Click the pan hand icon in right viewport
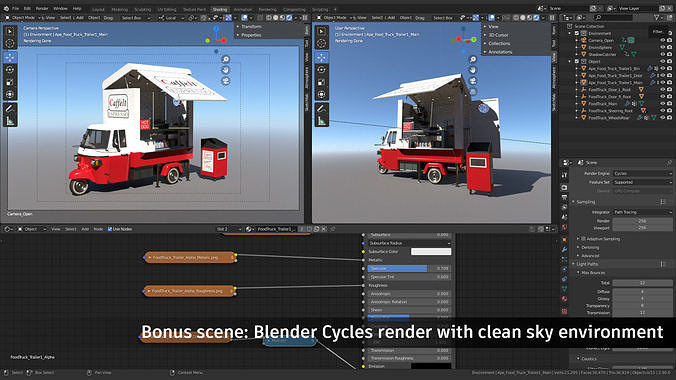Screen dimensions: 676x380 click(473, 70)
